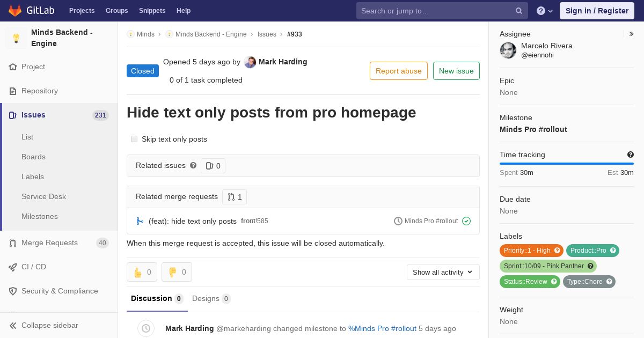Open Labels under Issues
Image resolution: width=644 pixels, height=338 pixels.
33,177
